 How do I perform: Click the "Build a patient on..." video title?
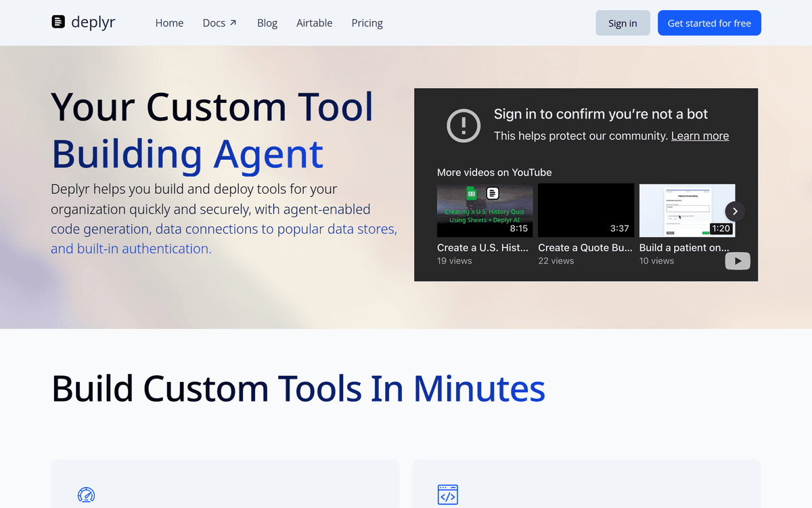point(684,248)
